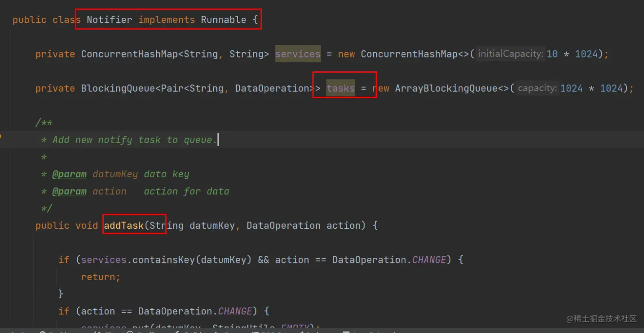644x333 pixels.
Task: Select the Runnable interface name
Action: [x=223, y=20]
